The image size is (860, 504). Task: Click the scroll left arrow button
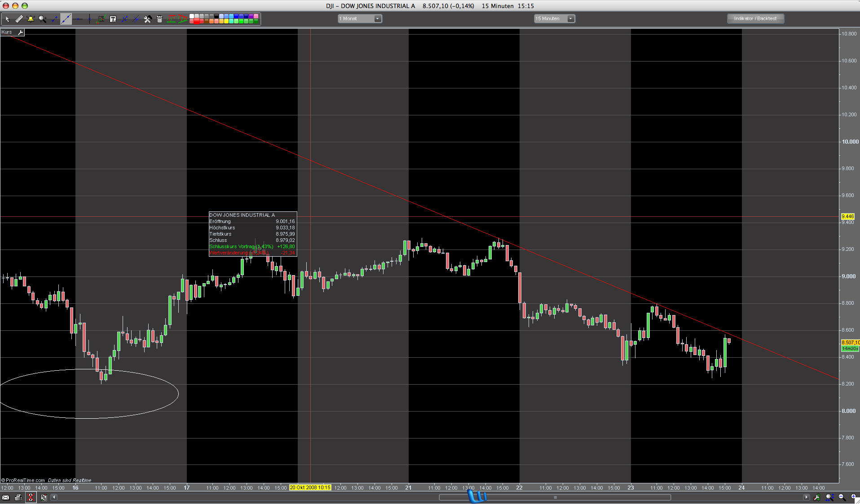[54, 497]
